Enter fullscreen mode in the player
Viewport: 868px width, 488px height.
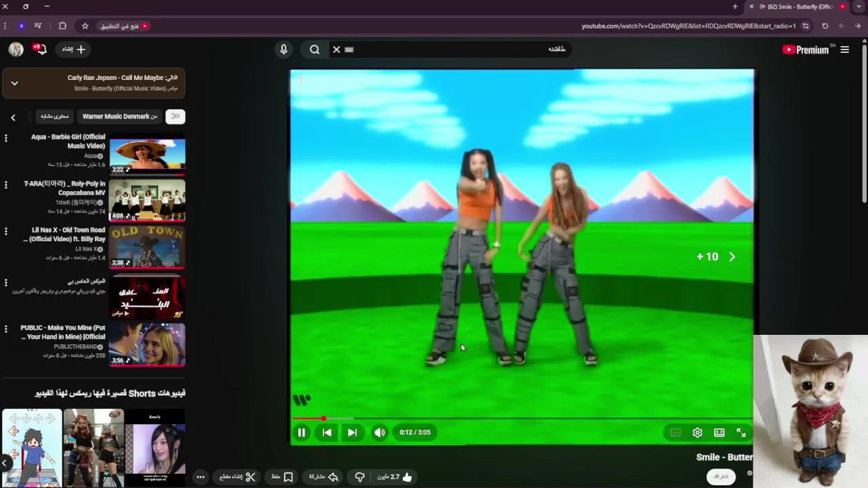coord(741,432)
